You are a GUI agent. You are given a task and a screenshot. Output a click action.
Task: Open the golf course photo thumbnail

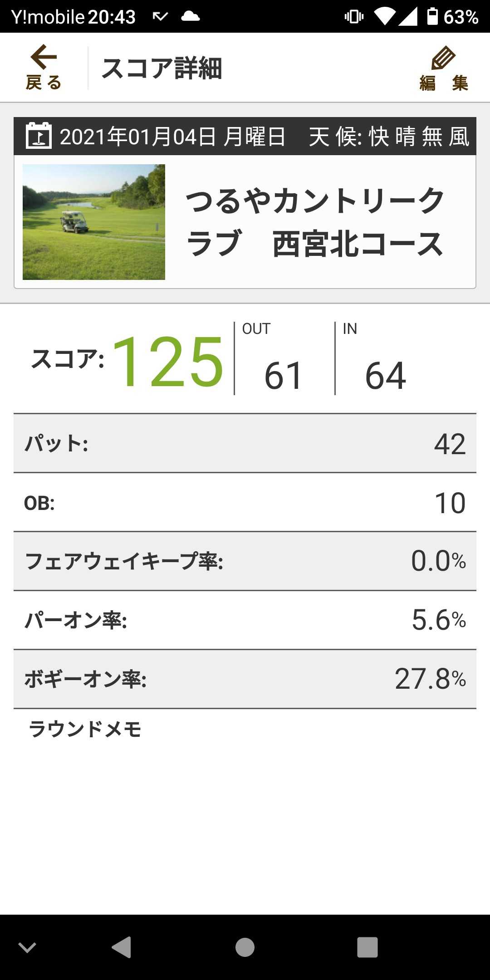[94, 222]
